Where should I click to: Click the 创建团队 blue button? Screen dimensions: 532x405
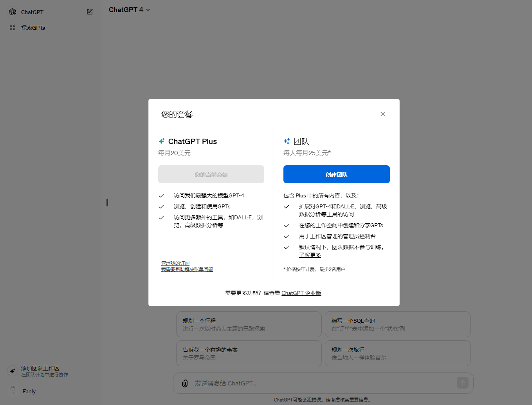336,174
